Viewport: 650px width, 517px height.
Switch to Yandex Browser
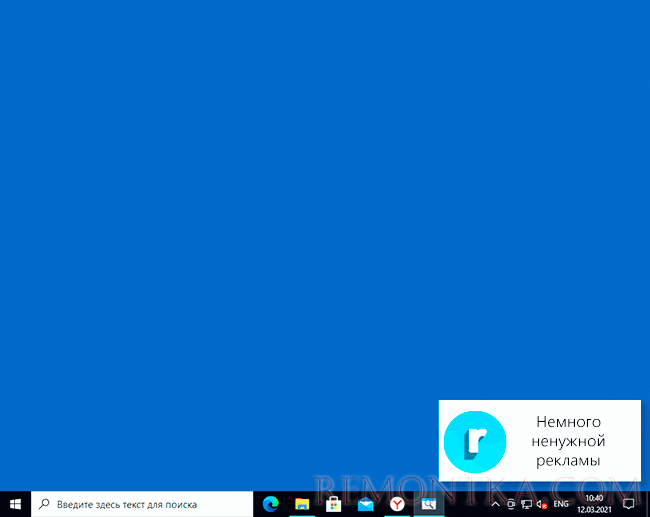(x=397, y=504)
